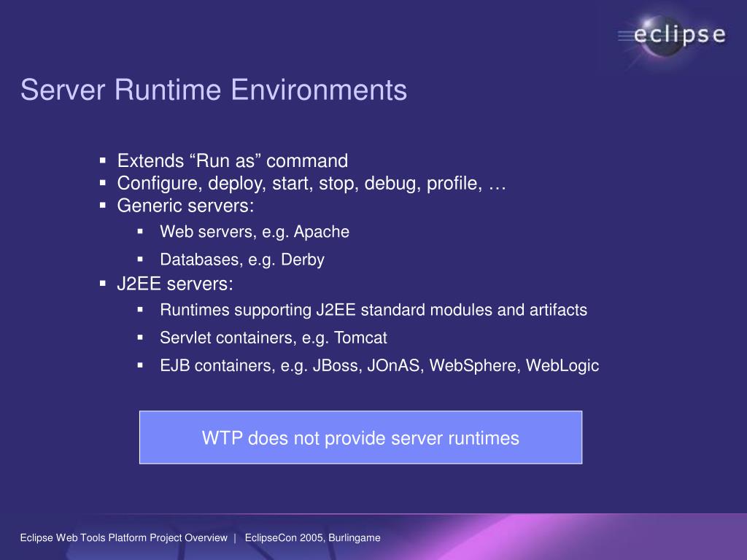Select the 'Generic servers:' bullet
Screen dimensions: 747x560
[x=186, y=206]
